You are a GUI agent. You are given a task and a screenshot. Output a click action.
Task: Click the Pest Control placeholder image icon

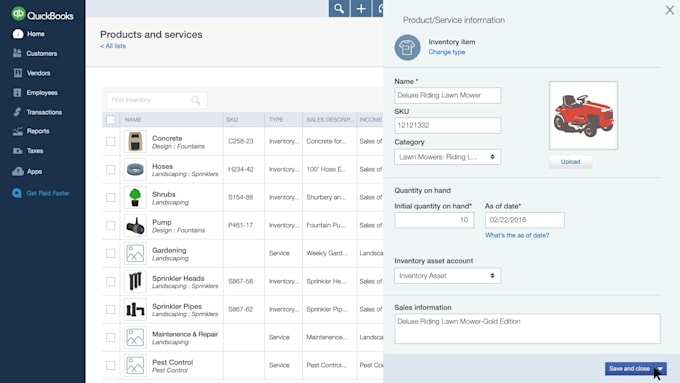135,365
